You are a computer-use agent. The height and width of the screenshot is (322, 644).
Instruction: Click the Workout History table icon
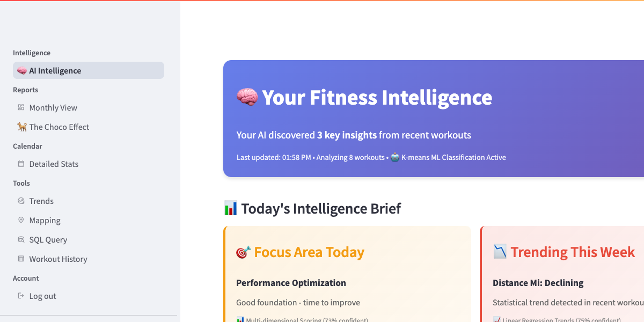tap(21, 259)
